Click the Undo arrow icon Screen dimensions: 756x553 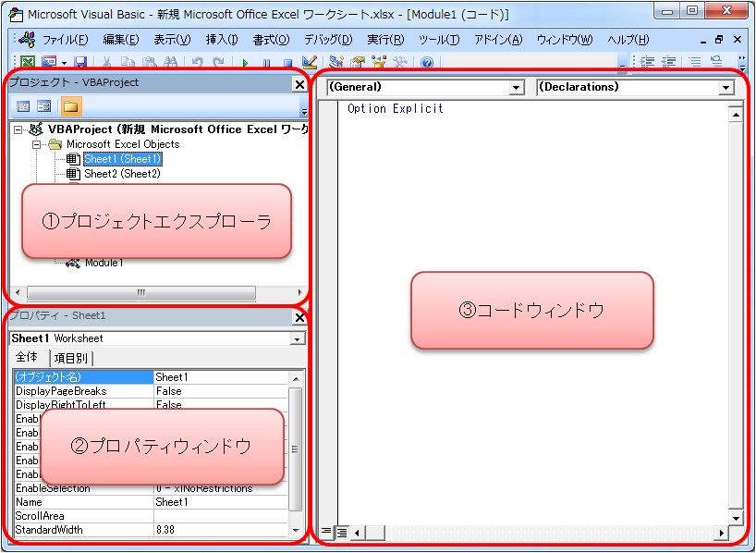tap(197, 63)
